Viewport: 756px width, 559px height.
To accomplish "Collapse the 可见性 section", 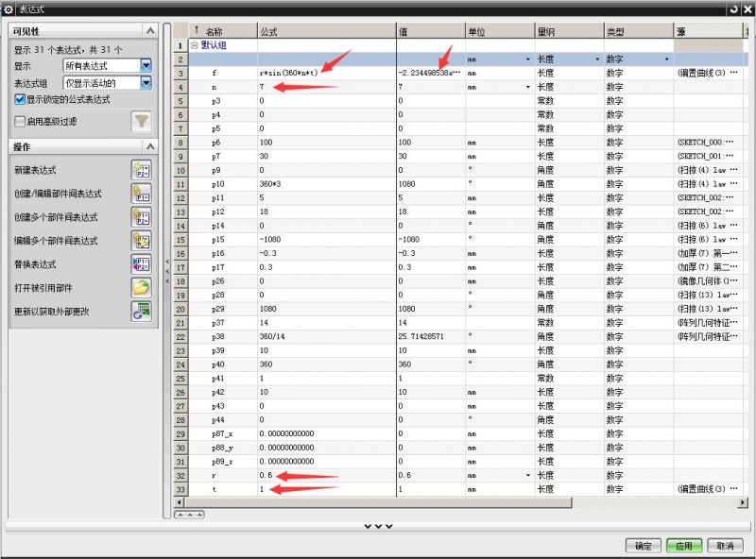I will point(148,32).
